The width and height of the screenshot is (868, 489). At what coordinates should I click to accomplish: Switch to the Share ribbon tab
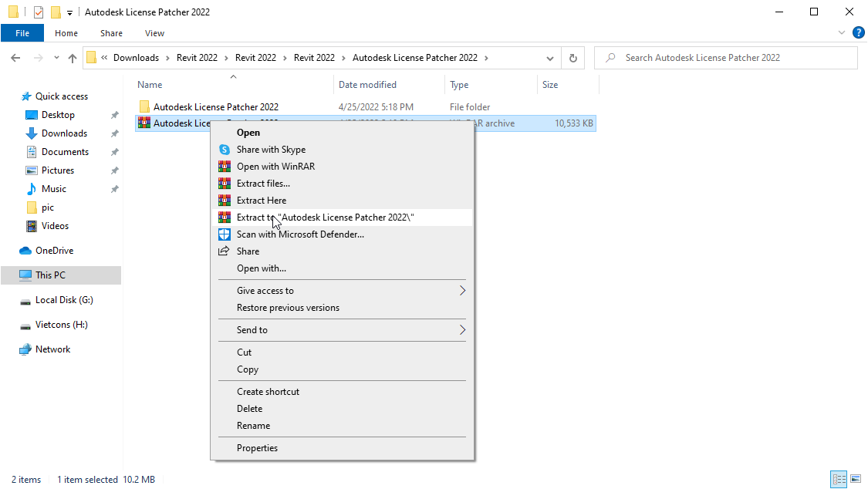click(x=111, y=33)
